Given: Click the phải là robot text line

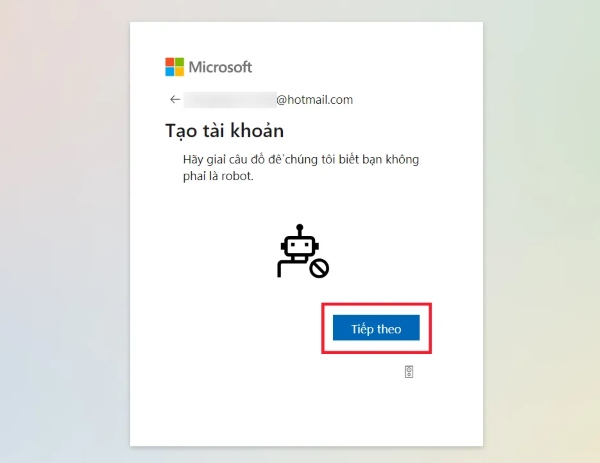Looking at the screenshot, I should 218,176.
